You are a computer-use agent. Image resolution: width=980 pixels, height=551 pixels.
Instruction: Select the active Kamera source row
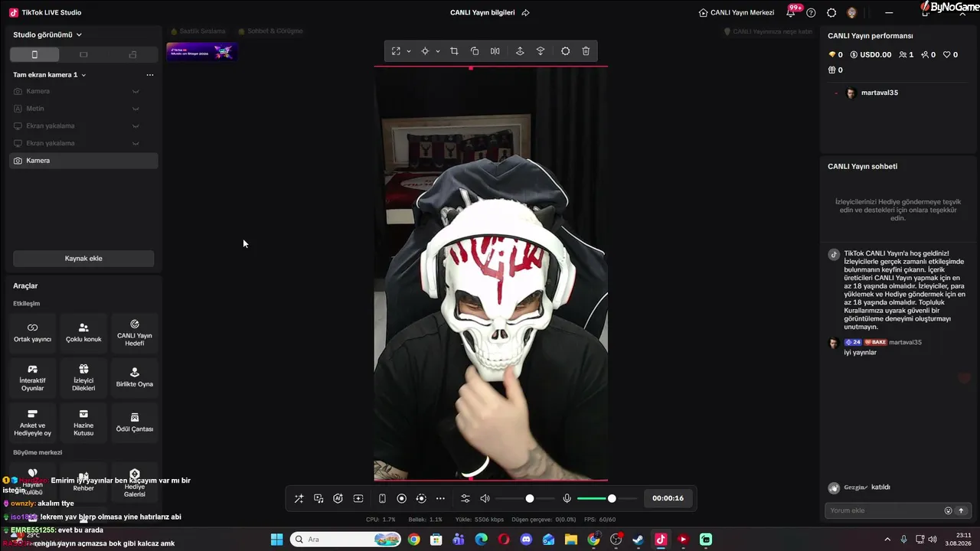[83, 161]
